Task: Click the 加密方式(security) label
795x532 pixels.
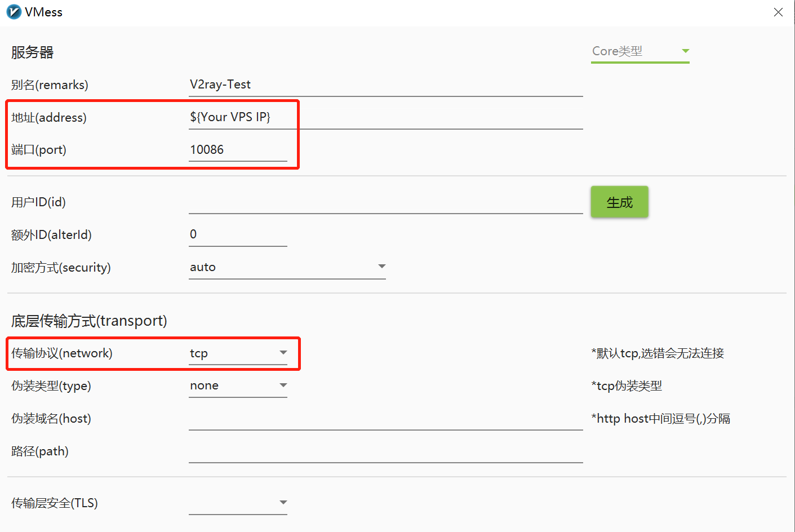Action: point(61,268)
